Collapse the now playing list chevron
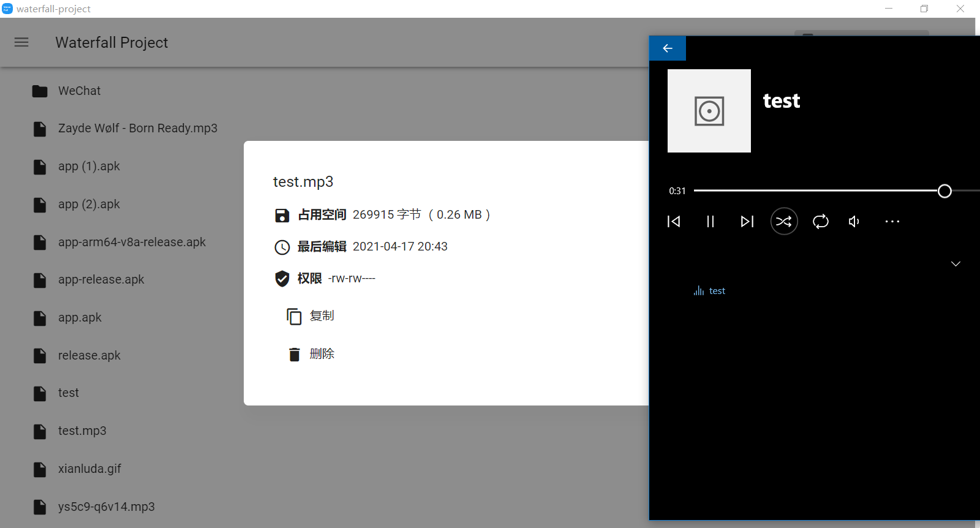980x528 pixels. 956,264
